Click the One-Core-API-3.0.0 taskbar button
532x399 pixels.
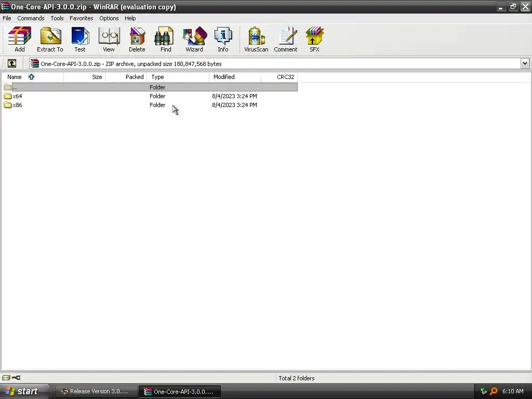click(x=180, y=392)
